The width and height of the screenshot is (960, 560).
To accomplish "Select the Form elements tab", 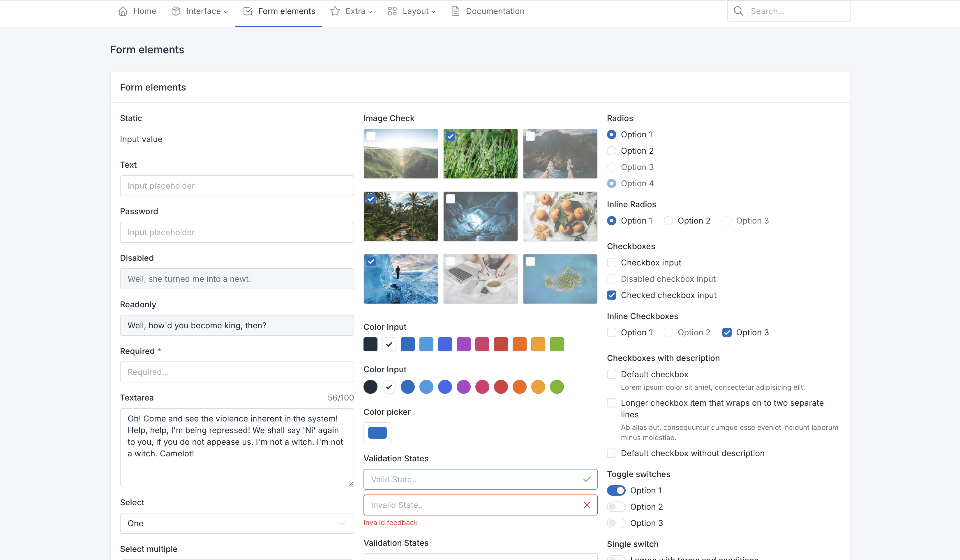I will click(279, 11).
